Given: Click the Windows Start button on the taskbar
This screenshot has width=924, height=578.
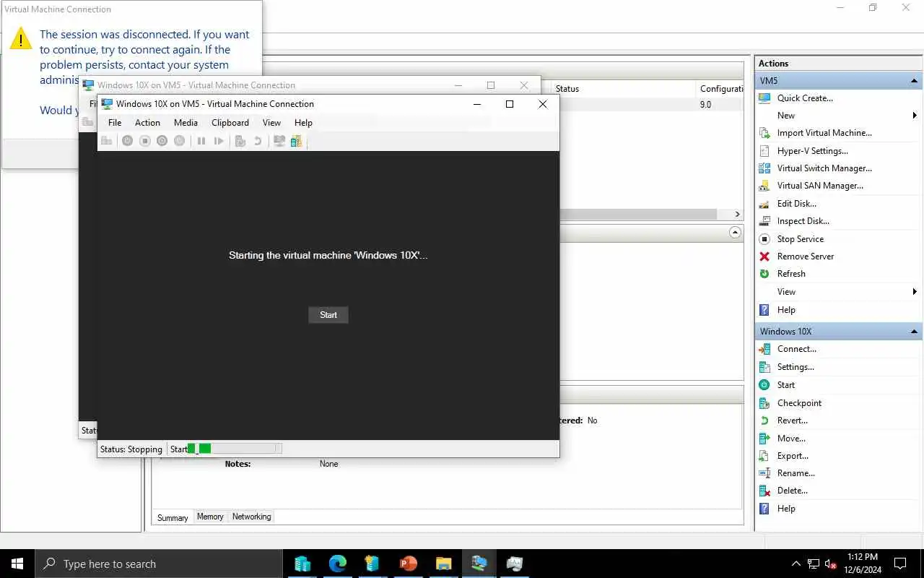Looking at the screenshot, I should pos(17,564).
